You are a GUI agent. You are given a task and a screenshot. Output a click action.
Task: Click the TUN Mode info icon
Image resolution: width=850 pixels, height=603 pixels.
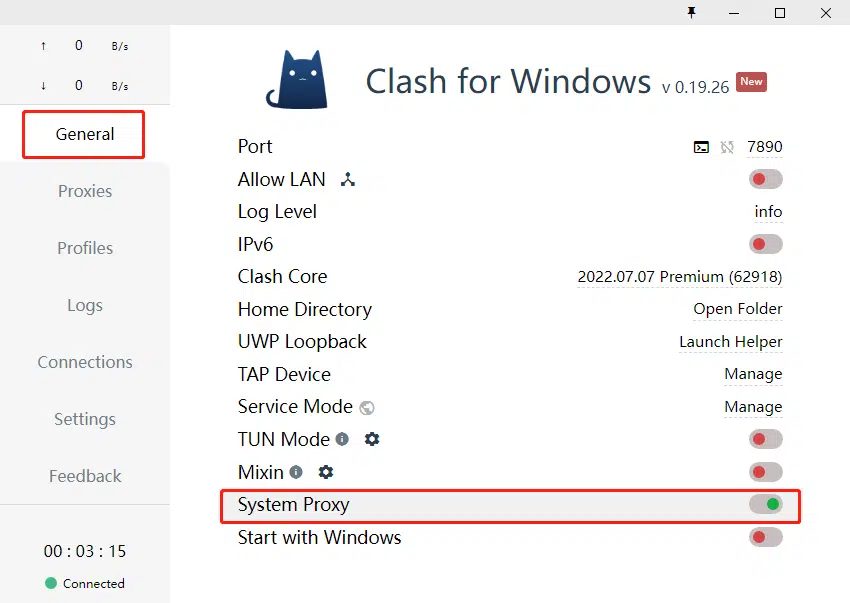tap(343, 439)
